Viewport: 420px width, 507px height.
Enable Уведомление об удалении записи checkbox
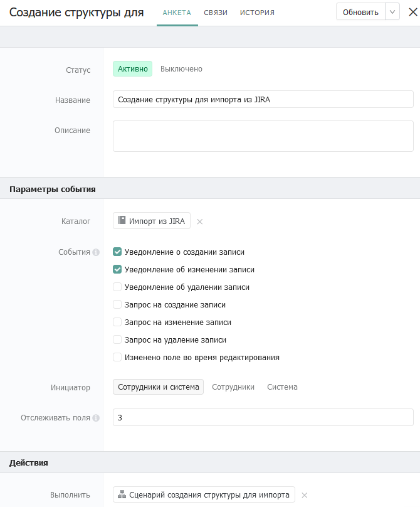pyautogui.click(x=117, y=287)
